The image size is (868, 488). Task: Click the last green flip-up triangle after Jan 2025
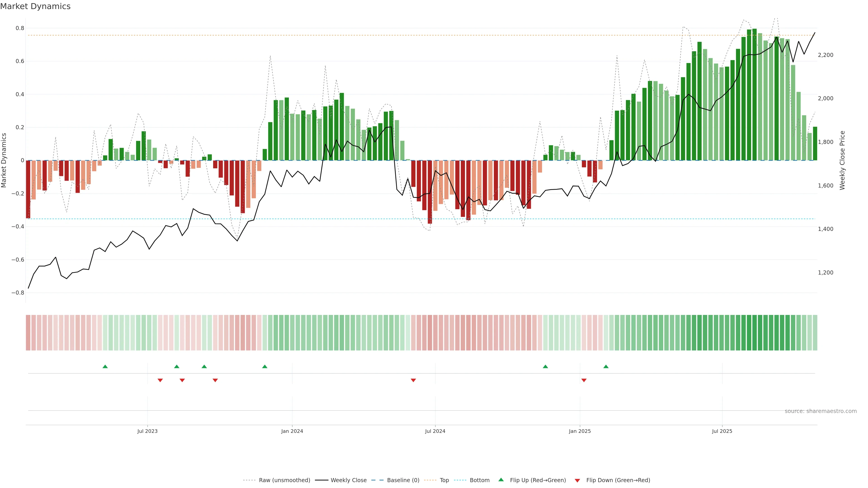coord(606,366)
